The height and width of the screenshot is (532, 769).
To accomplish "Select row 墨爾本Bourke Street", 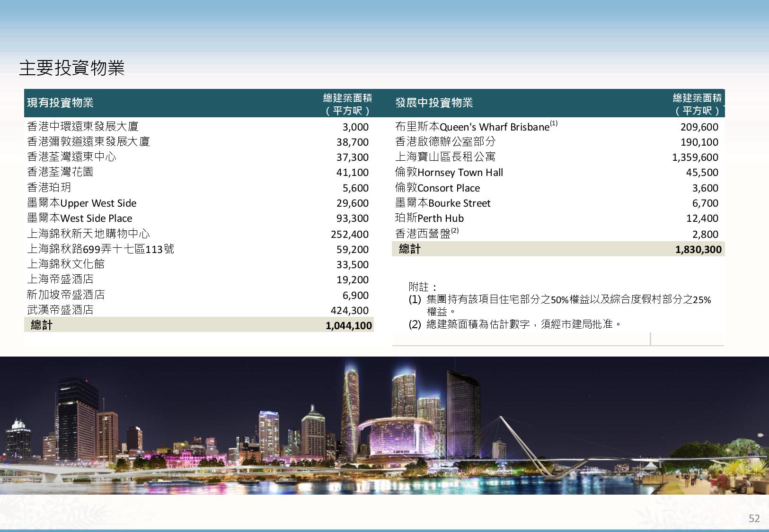I will coord(558,203).
